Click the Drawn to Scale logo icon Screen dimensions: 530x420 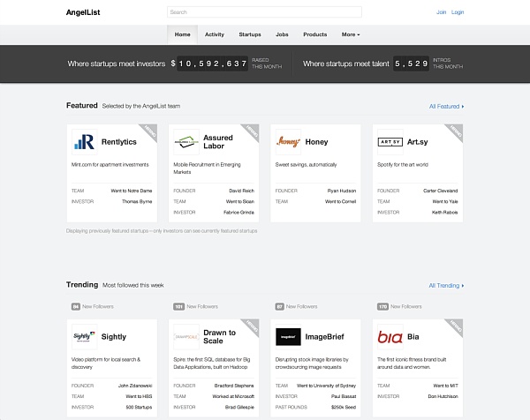186,337
